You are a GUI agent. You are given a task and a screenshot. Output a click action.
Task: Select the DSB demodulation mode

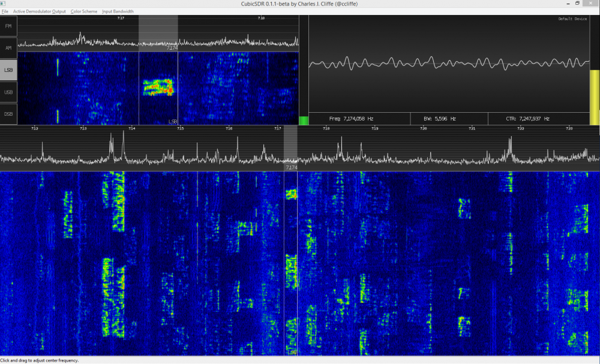tap(8, 114)
